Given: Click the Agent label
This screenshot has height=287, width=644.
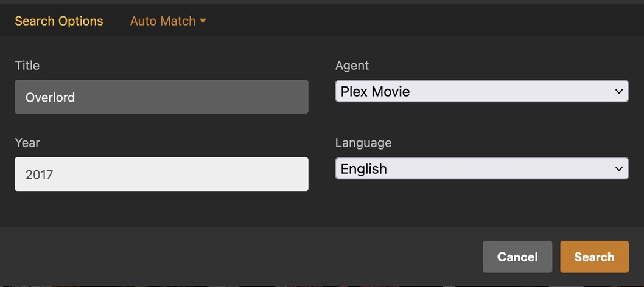Looking at the screenshot, I should pos(352,66).
